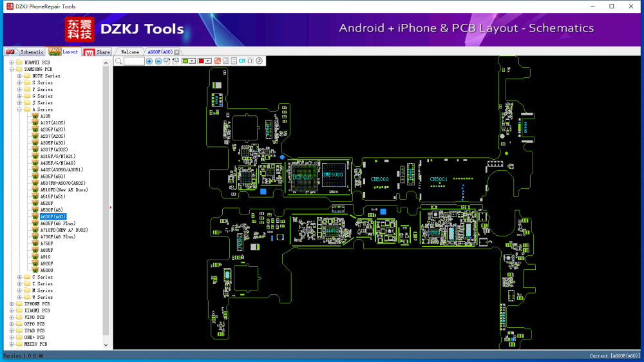Click the A530F(A8) board icon
Viewport: 644px width, 362px height.
tap(35, 210)
